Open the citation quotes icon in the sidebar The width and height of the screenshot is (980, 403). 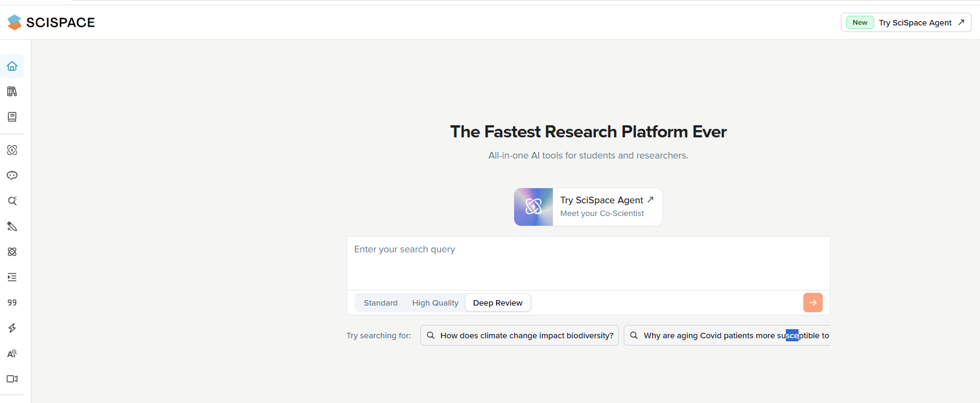coord(12,303)
